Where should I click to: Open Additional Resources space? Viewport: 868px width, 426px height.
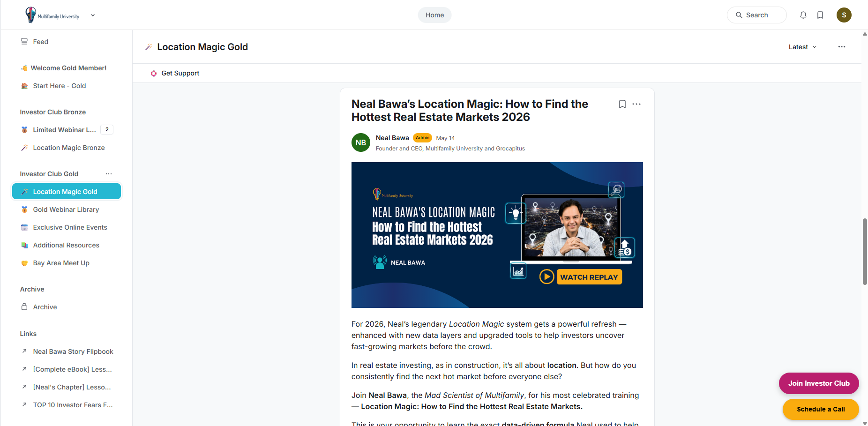pos(66,245)
